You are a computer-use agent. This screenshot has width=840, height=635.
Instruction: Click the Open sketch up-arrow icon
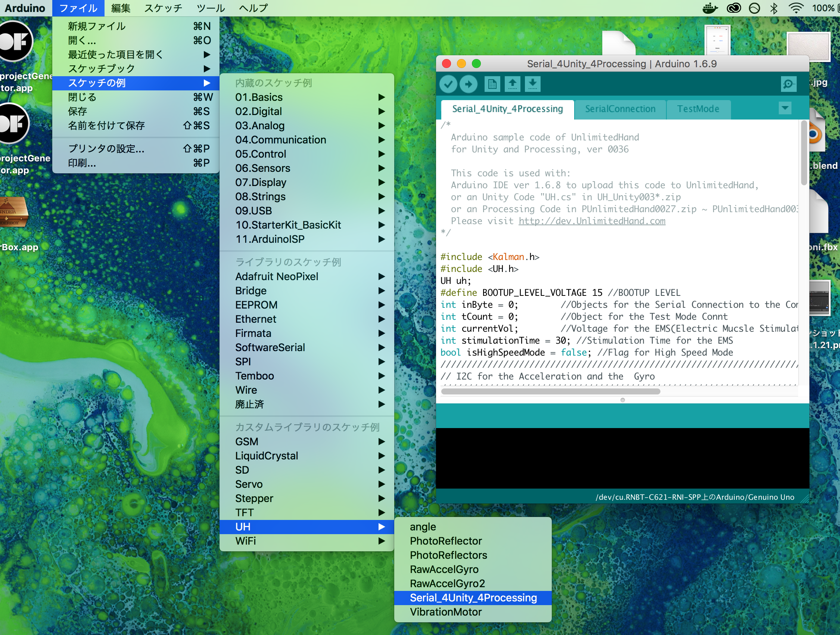pos(512,84)
